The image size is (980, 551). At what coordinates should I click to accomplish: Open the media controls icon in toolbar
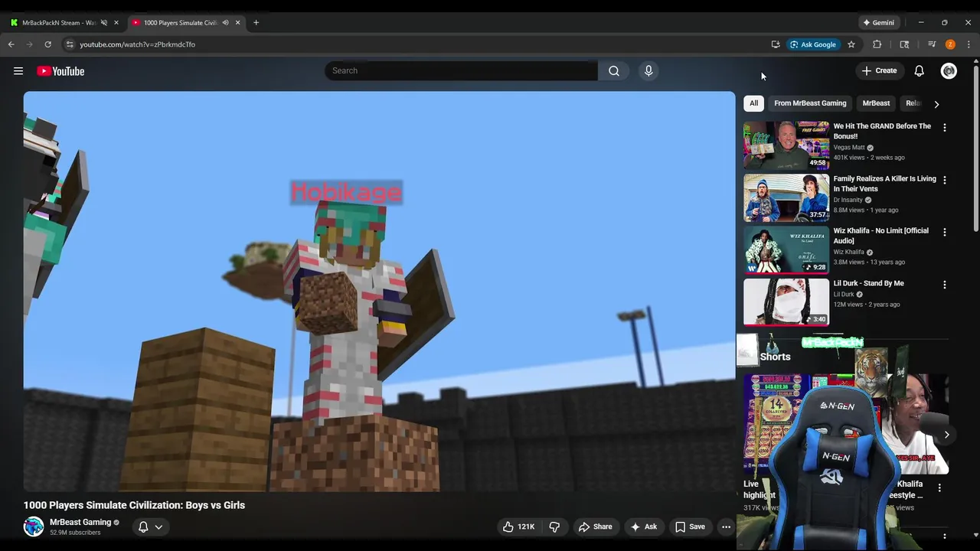(x=932, y=44)
